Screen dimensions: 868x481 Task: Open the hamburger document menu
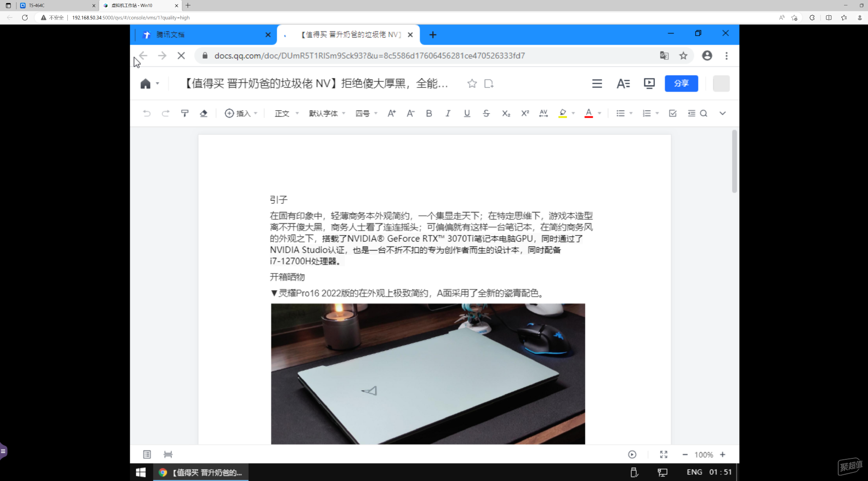click(x=597, y=84)
